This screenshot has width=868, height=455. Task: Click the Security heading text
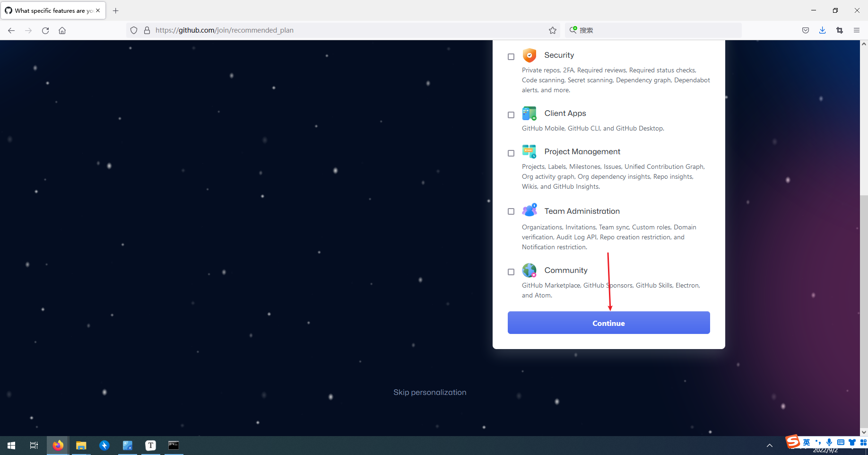559,55
